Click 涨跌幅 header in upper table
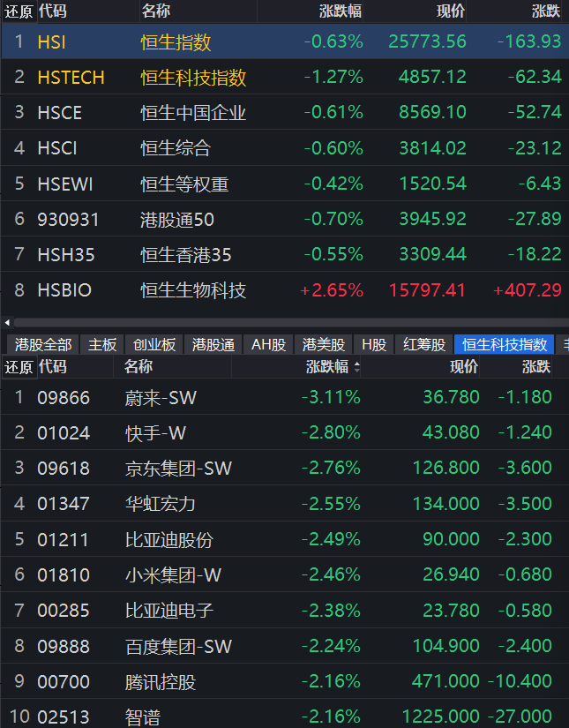This screenshot has height=728, width=569. 341,11
